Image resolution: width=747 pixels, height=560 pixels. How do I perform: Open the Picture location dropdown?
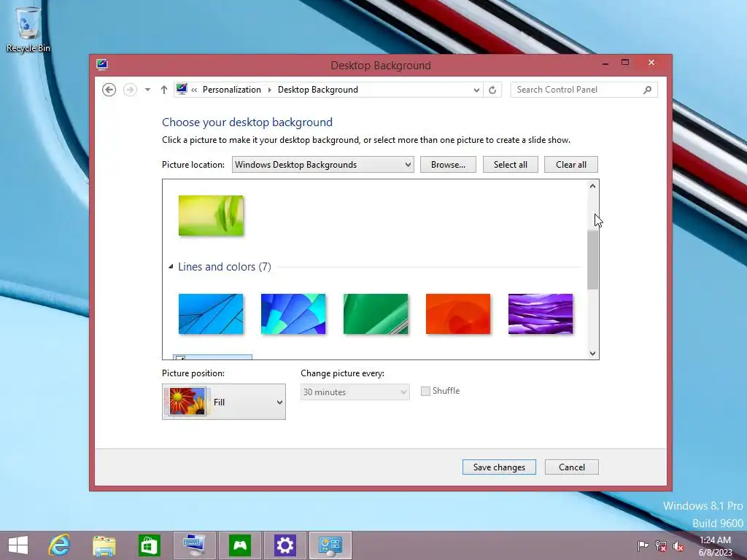point(323,165)
